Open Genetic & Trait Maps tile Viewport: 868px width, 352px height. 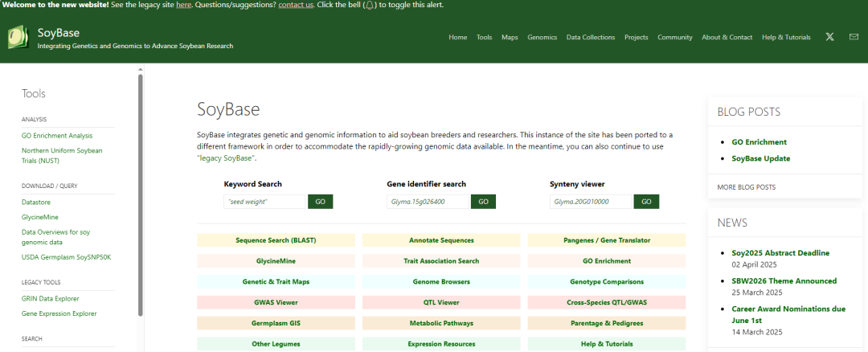pyautogui.click(x=276, y=282)
